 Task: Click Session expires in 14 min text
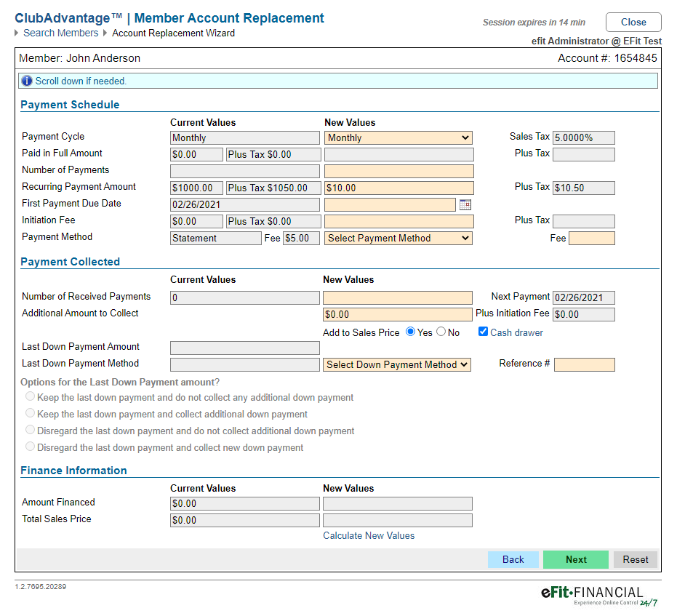[x=534, y=23]
